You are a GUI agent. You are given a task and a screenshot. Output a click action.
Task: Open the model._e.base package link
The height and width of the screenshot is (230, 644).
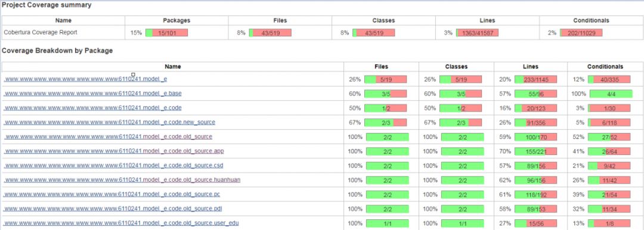(92, 94)
